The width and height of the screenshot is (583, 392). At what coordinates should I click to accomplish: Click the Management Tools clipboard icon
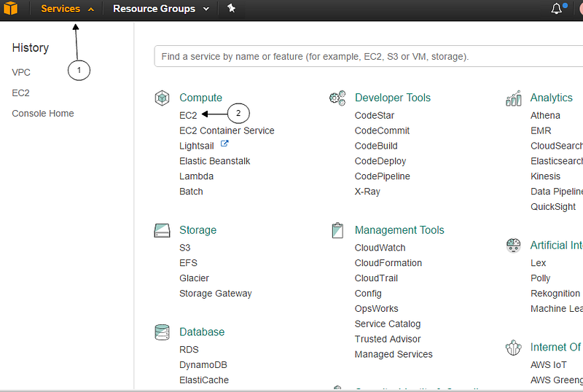pos(337,230)
